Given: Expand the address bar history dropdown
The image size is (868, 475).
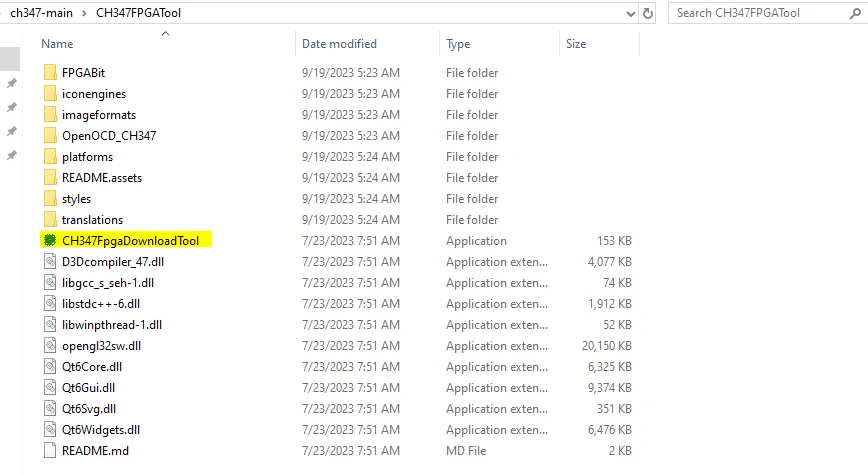Looking at the screenshot, I should pos(630,13).
